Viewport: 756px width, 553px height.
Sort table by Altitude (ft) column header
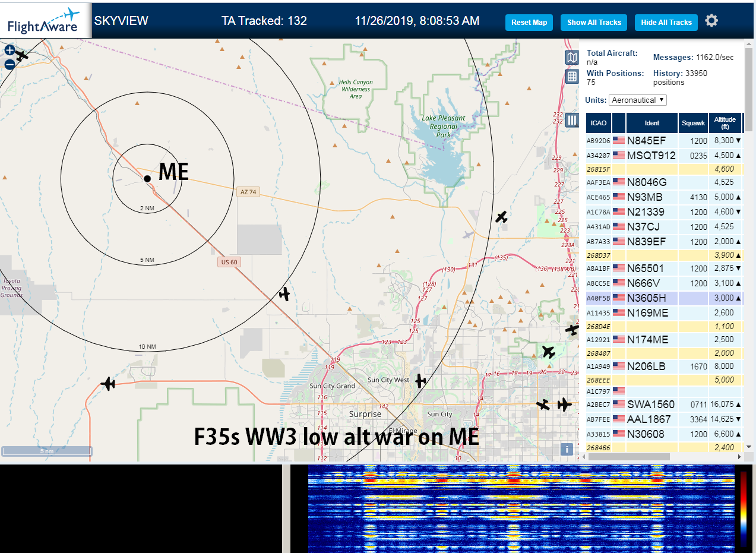click(725, 123)
